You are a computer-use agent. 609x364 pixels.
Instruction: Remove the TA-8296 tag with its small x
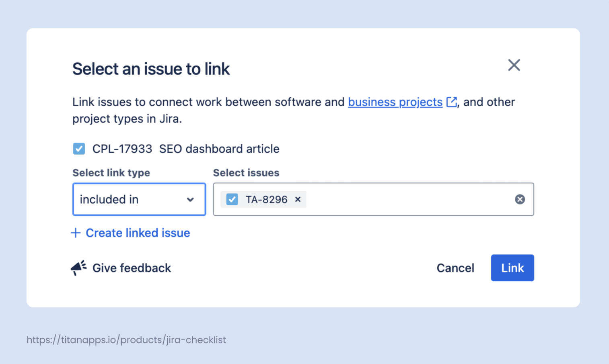click(298, 199)
